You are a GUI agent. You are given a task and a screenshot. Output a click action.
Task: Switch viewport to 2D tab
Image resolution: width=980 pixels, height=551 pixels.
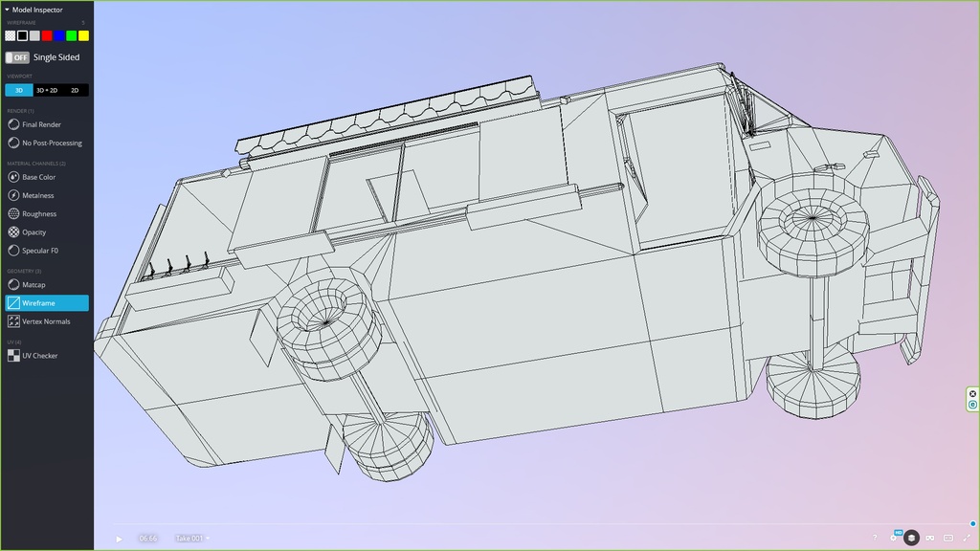pyautogui.click(x=75, y=90)
